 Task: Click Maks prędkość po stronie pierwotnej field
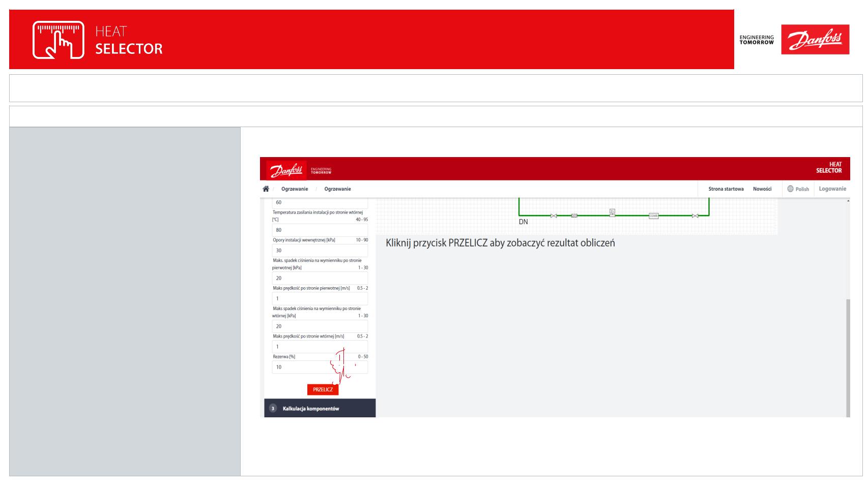click(x=320, y=298)
